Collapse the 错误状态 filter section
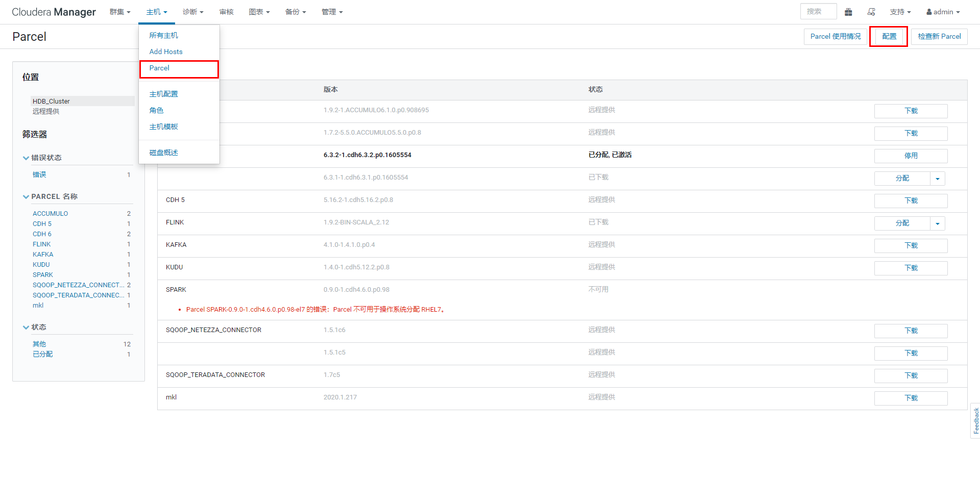The image size is (980, 478). coord(26,158)
